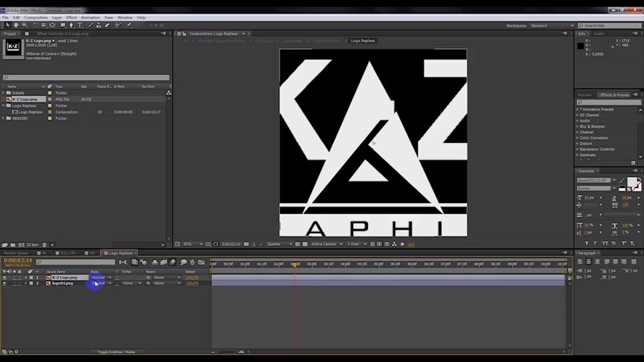Select the Clone Stamp tool
The image size is (644, 362).
click(x=99, y=25)
